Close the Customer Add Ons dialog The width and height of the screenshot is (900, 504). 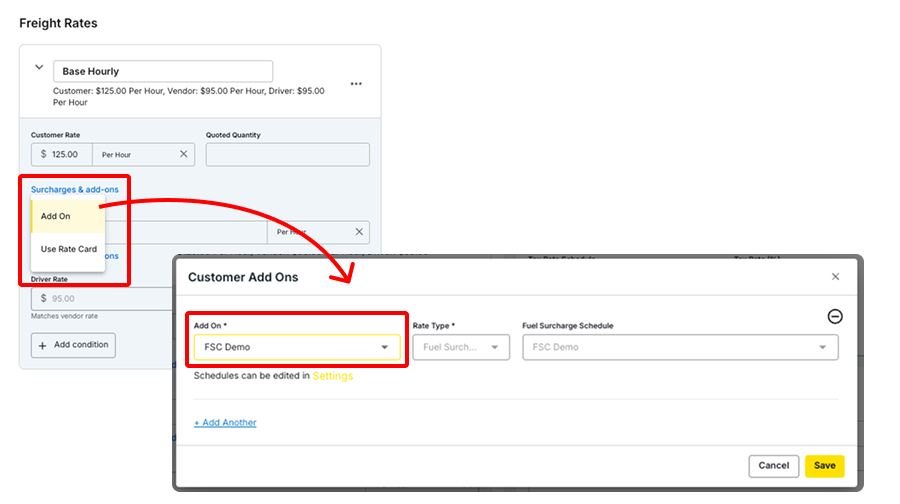[x=835, y=277]
